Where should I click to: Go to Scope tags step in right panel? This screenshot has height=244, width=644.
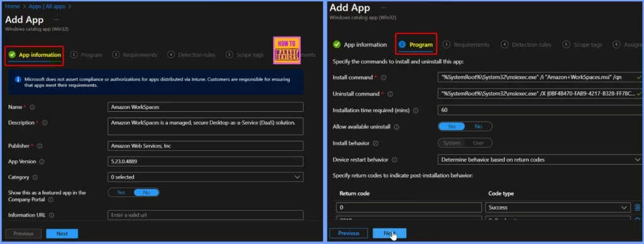click(x=582, y=45)
